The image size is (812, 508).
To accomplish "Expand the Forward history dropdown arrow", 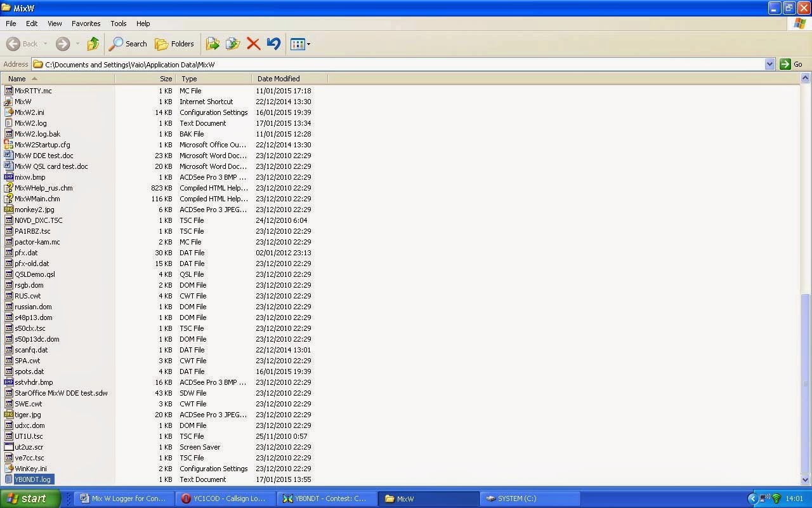I will pos(77,44).
